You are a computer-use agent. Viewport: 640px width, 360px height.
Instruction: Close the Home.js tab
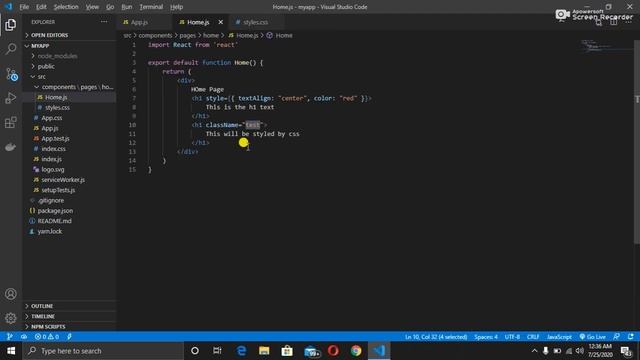pos(221,22)
